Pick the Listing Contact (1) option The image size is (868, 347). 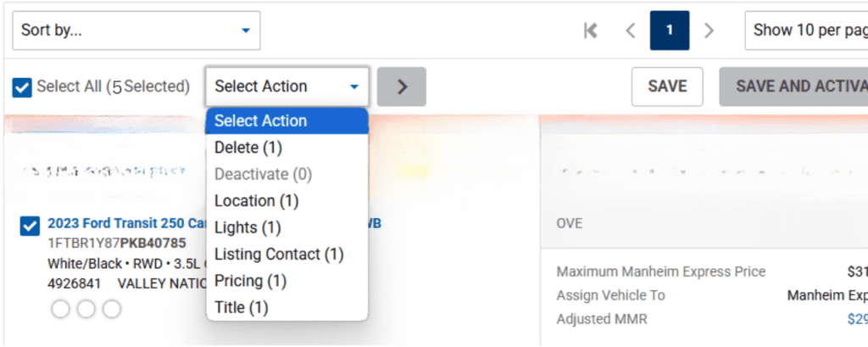point(279,254)
